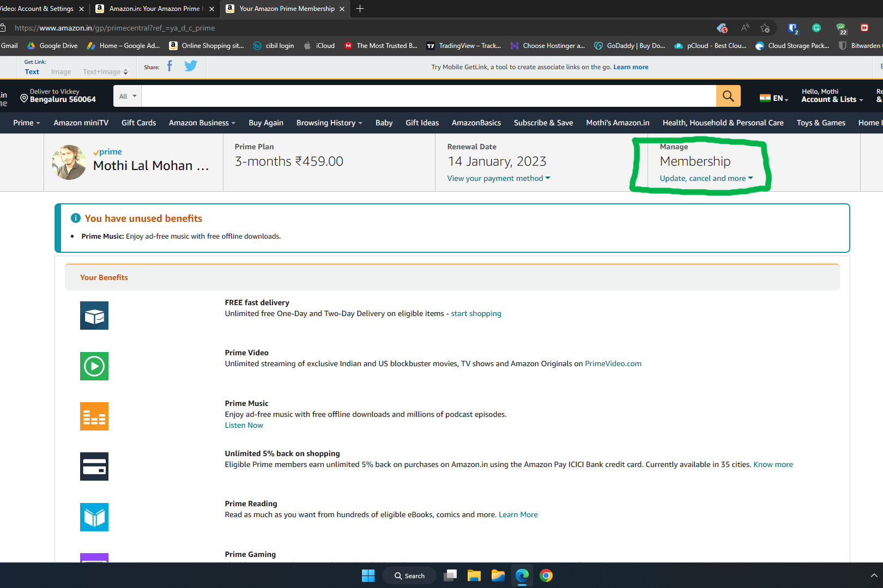The height and width of the screenshot is (588, 883).
Task: Click the start shopping link
Action: pyautogui.click(x=476, y=313)
